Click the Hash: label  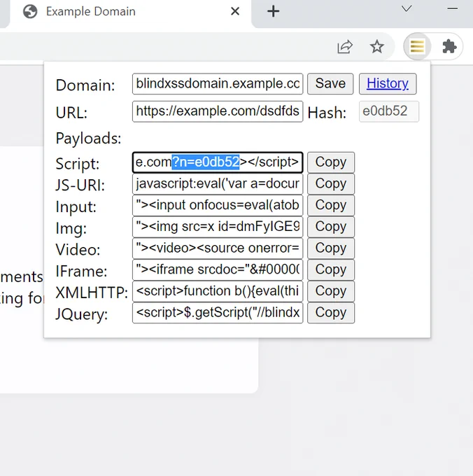[327, 113]
